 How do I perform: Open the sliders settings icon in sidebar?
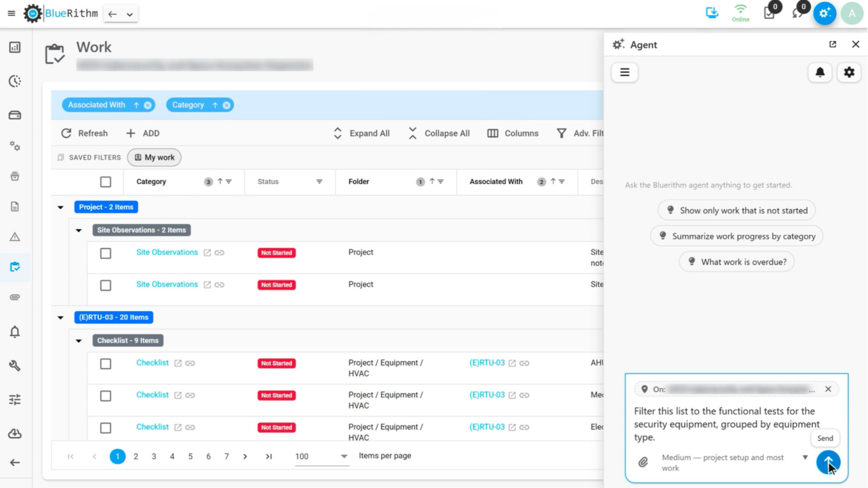[x=15, y=400]
